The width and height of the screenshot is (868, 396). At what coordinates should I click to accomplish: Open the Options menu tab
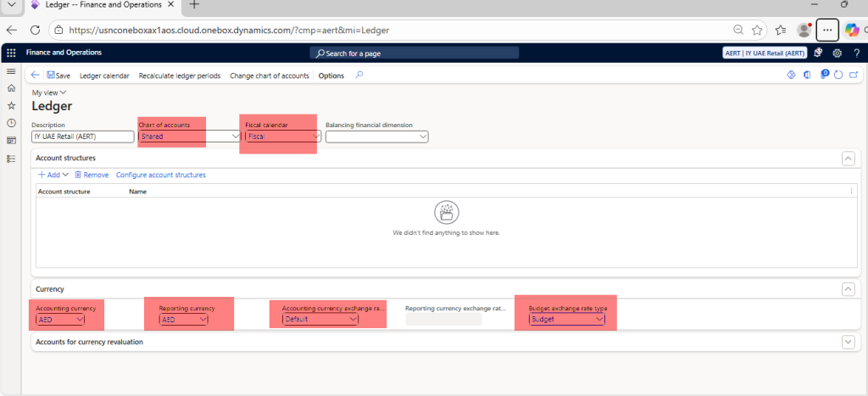tap(331, 75)
